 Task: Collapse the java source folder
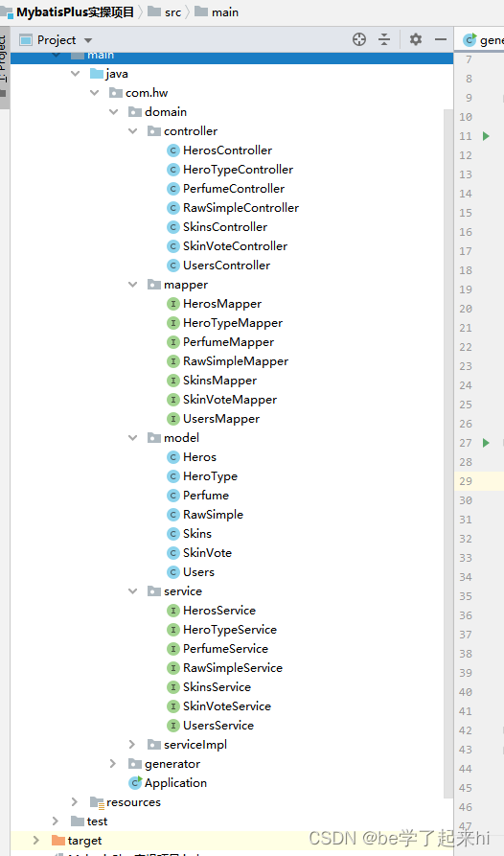(76, 74)
